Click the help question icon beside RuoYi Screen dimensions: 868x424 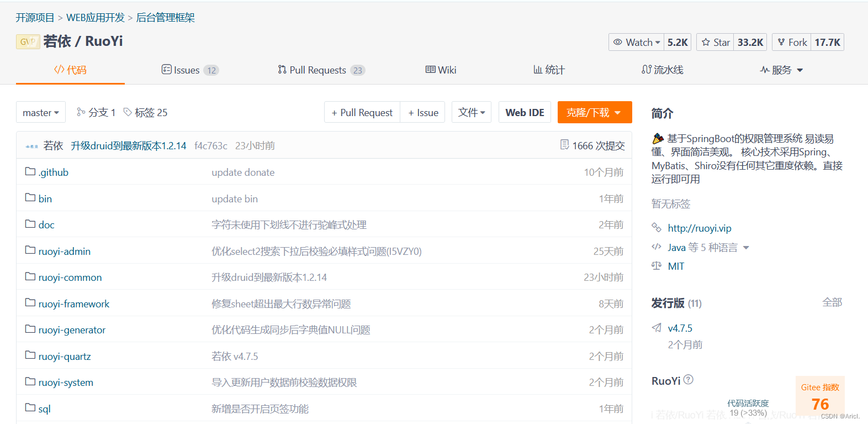pos(688,380)
